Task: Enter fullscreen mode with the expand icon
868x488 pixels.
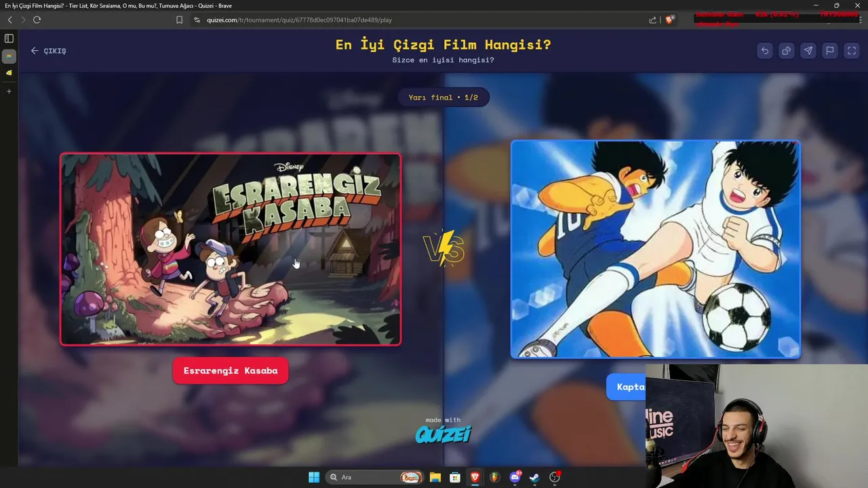Action: coord(851,51)
